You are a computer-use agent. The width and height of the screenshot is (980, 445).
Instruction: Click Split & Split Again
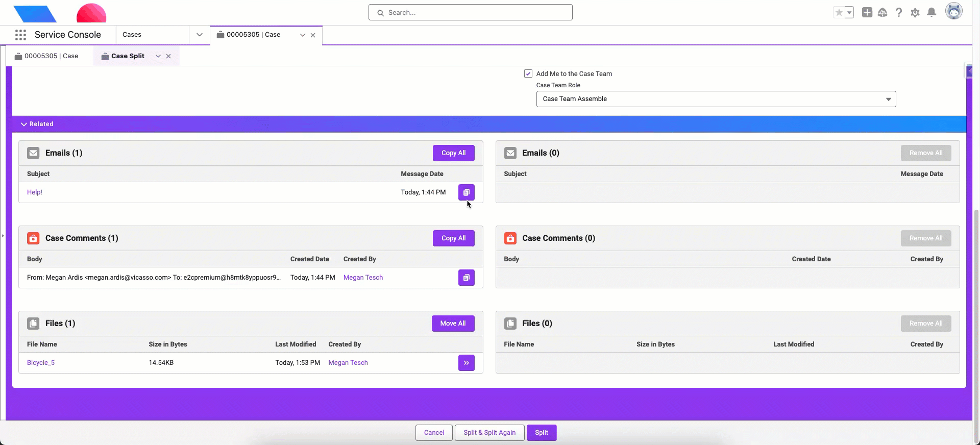[x=489, y=433]
